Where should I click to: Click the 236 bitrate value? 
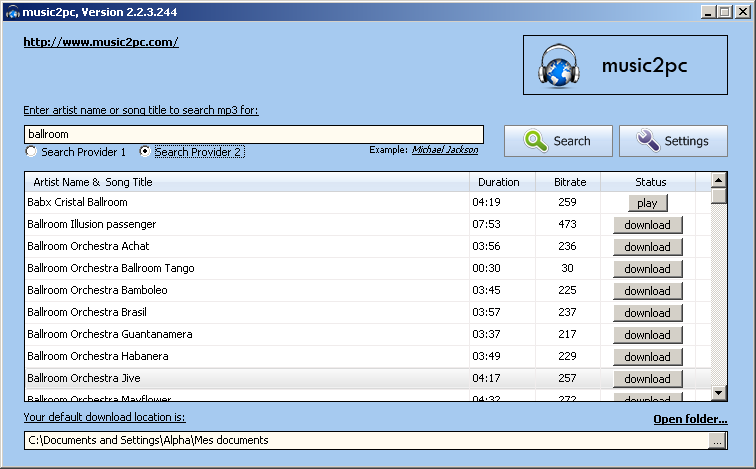pos(567,246)
